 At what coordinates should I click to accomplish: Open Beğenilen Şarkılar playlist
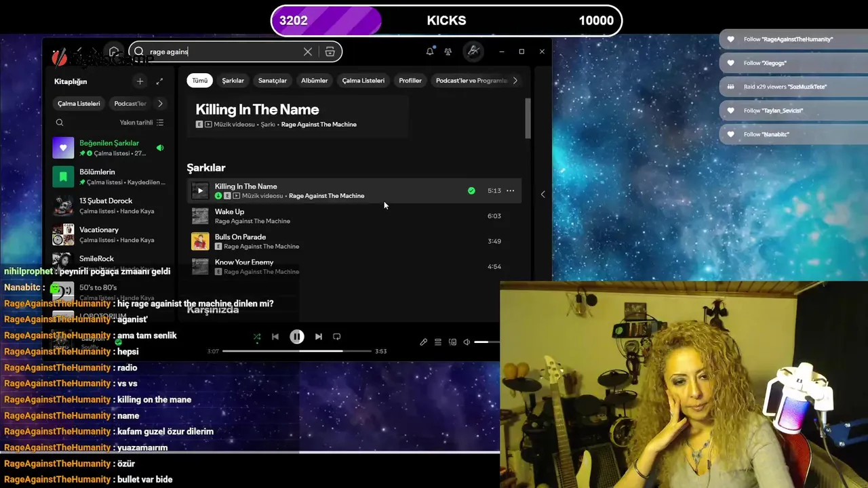click(x=110, y=148)
